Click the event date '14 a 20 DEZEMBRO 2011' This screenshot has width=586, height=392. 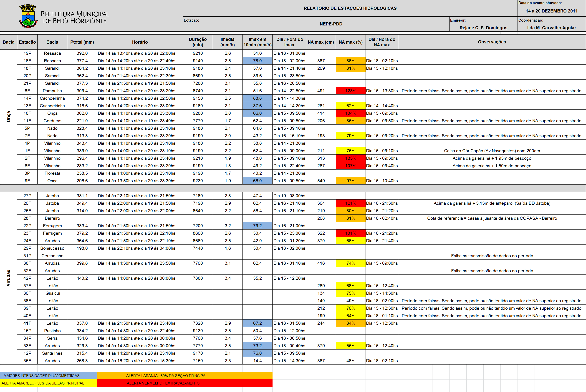[x=551, y=11]
